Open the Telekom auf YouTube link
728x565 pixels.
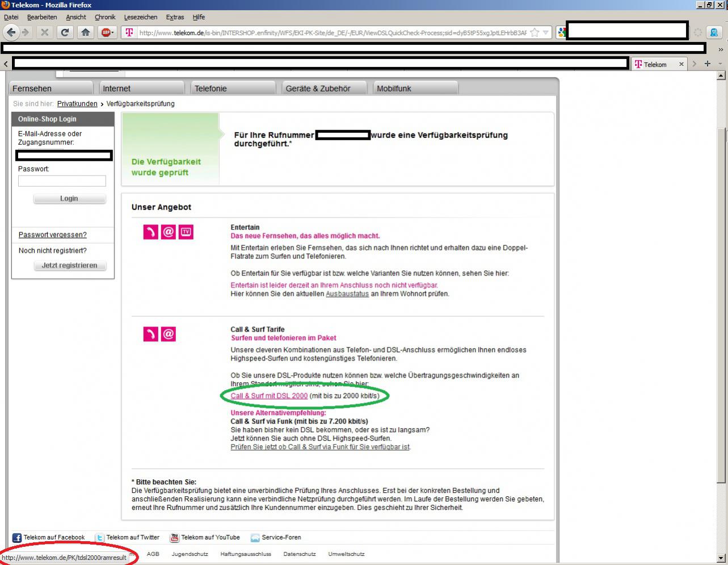coord(211,537)
